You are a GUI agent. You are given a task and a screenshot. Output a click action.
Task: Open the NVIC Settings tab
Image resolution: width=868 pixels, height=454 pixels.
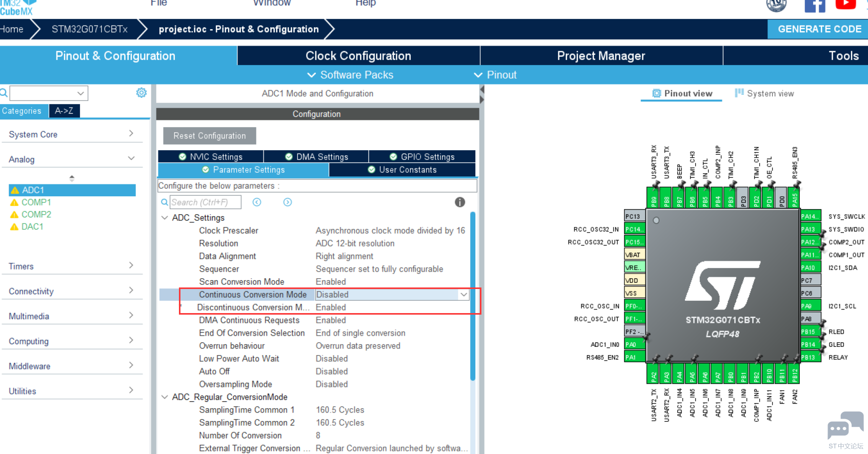[211, 157]
